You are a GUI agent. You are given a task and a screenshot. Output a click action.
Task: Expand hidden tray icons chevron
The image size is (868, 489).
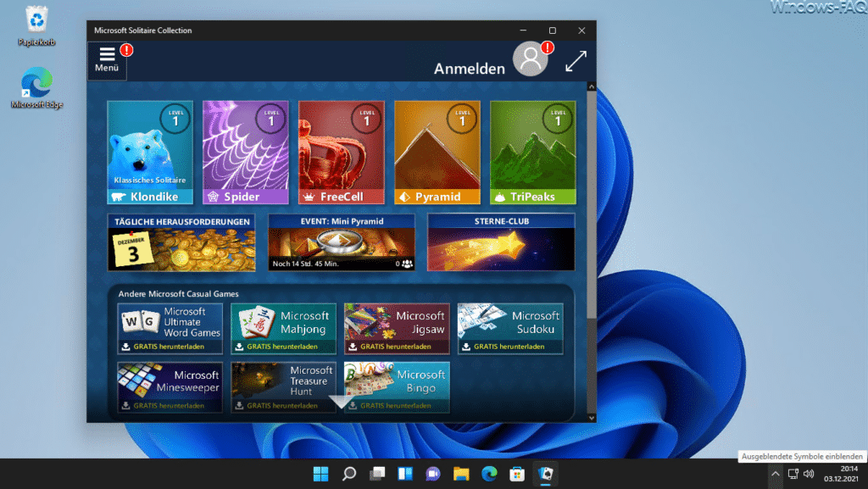[x=775, y=474]
